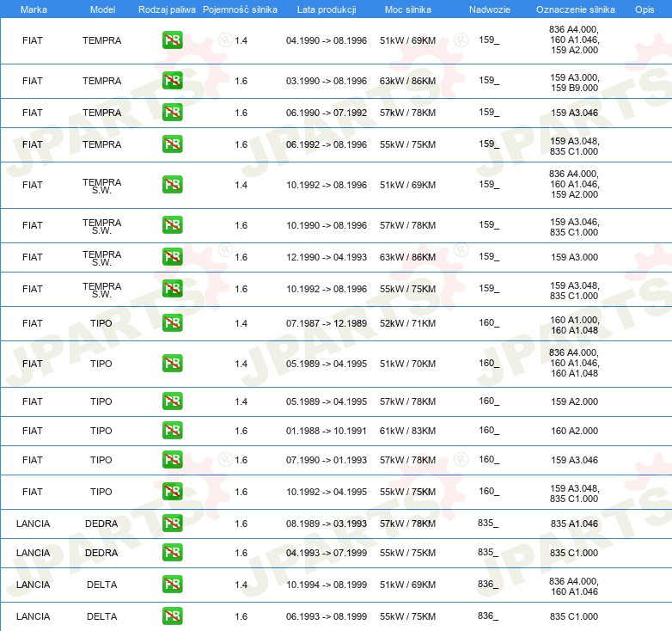The width and height of the screenshot is (672, 631).
Task: Select date range 07.1987 -> 12.1989
Action: coord(327,323)
